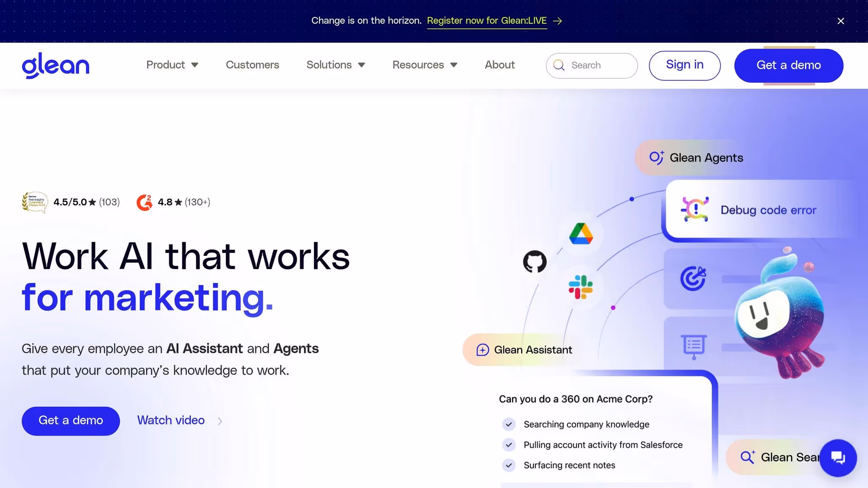This screenshot has width=868, height=488.
Task: Expand the Solutions dropdown menu
Action: point(335,65)
